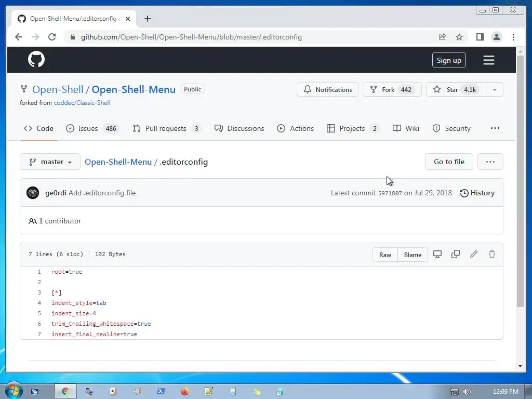This screenshot has width=532, height=399.
Task: Open the 'Add .editorconfig file' commit message
Action: (x=102, y=193)
